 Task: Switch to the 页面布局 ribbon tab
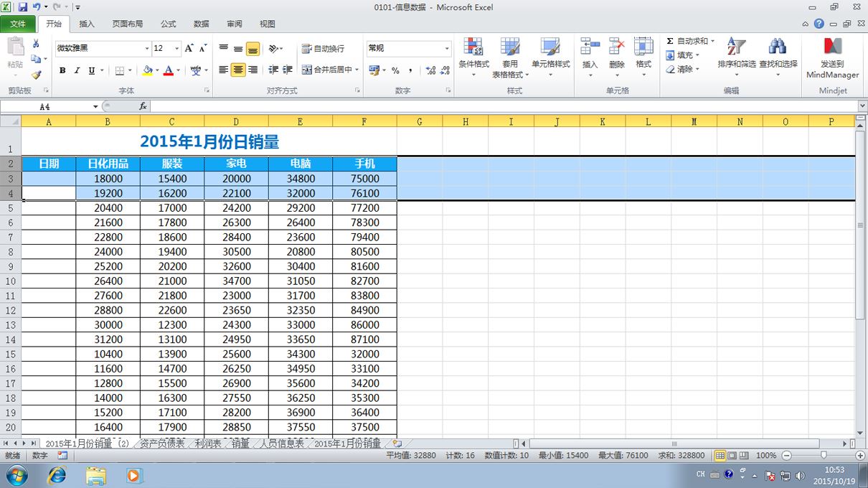(128, 24)
